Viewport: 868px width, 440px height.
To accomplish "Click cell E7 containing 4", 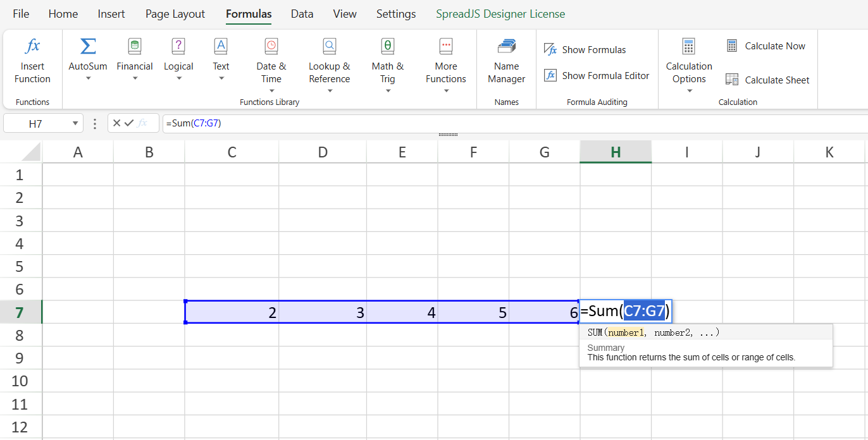I will [x=402, y=312].
